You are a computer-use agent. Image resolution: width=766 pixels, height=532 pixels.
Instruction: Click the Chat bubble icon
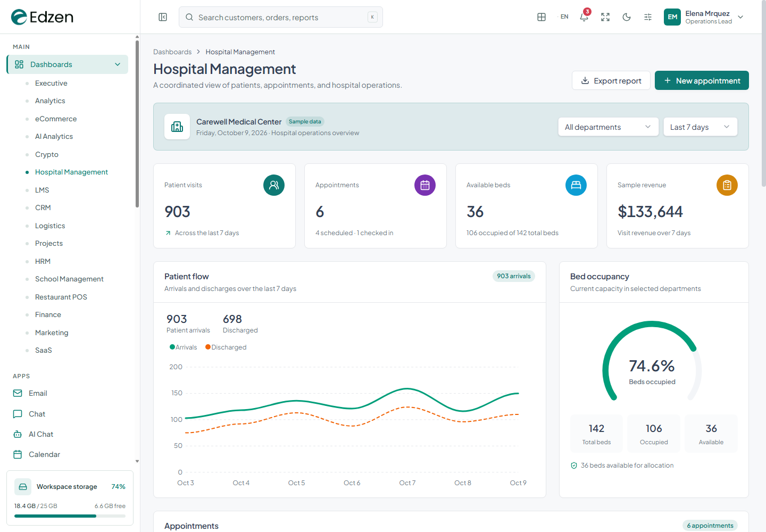[18, 414]
